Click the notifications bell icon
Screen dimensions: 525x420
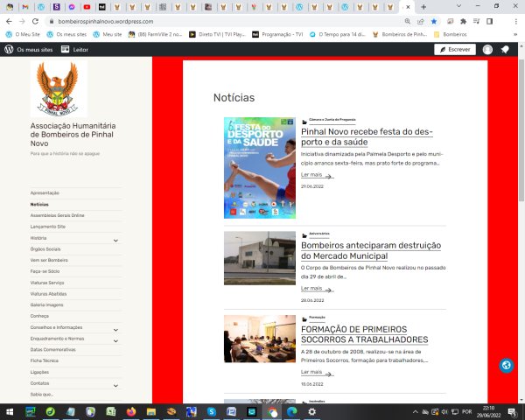point(505,50)
